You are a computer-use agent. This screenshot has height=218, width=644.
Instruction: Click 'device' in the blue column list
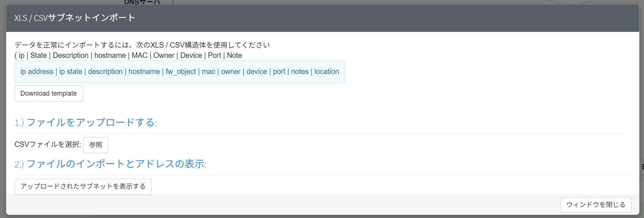(x=257, y=72)
